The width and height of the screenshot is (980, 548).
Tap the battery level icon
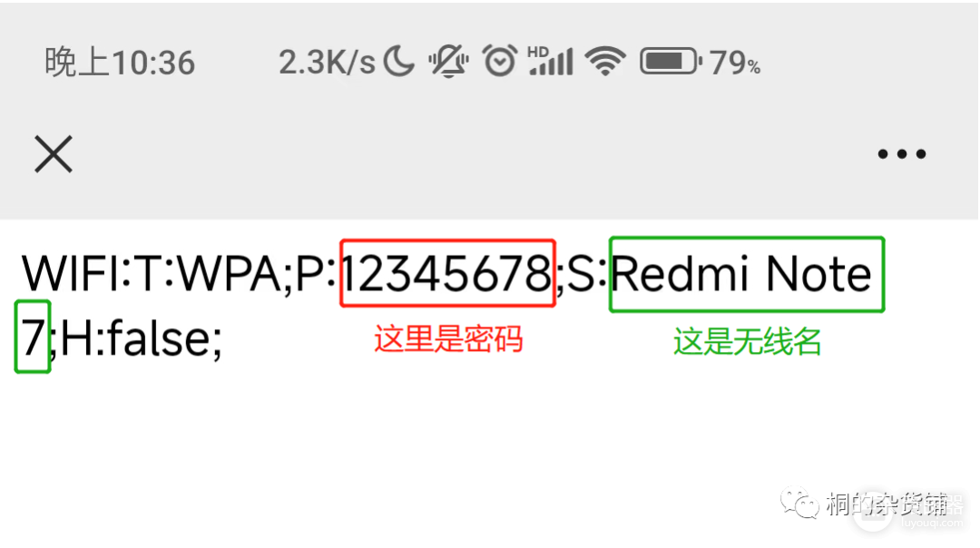click(671, 61)
